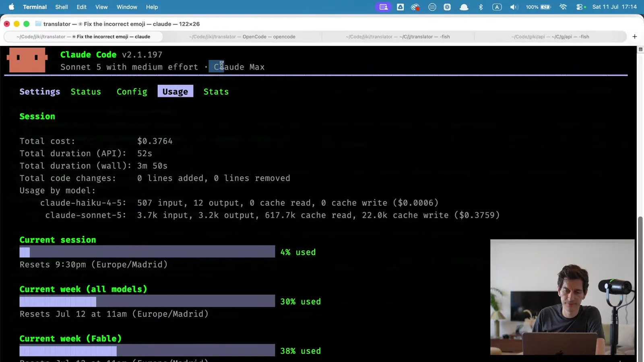Open the Shell menu

coord(62,7)
